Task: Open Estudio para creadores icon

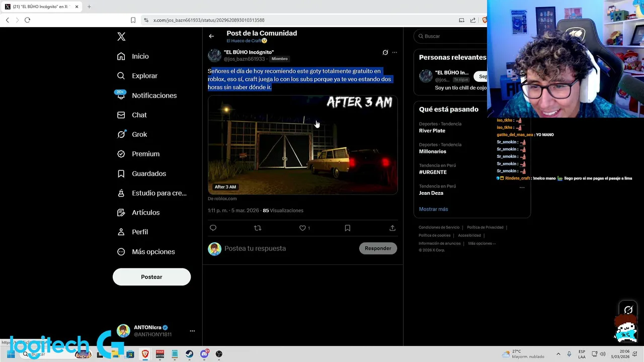Action: pyautogui.click(x=121, y=193)
